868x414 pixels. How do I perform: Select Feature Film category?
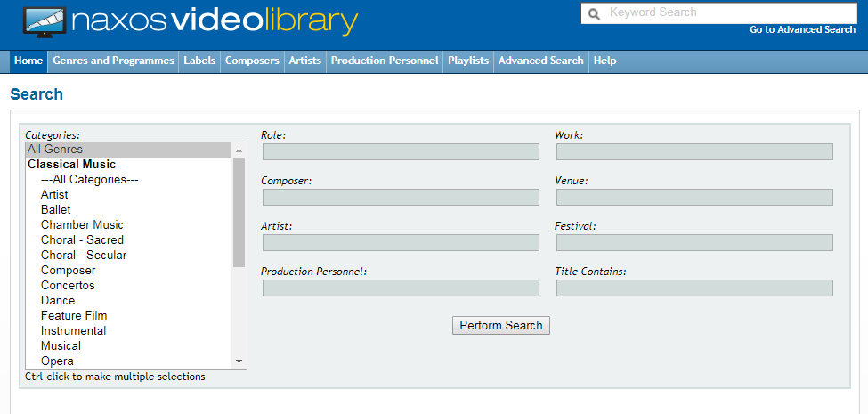128,315
